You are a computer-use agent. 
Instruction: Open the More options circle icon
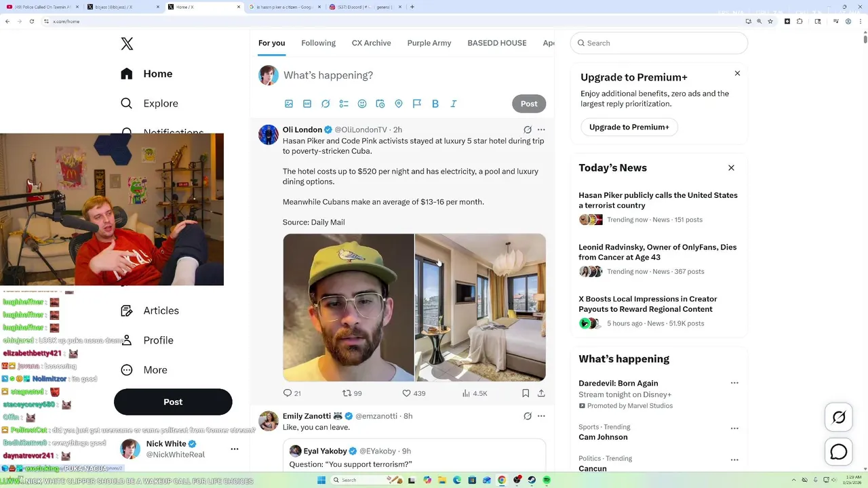[127, 370]
